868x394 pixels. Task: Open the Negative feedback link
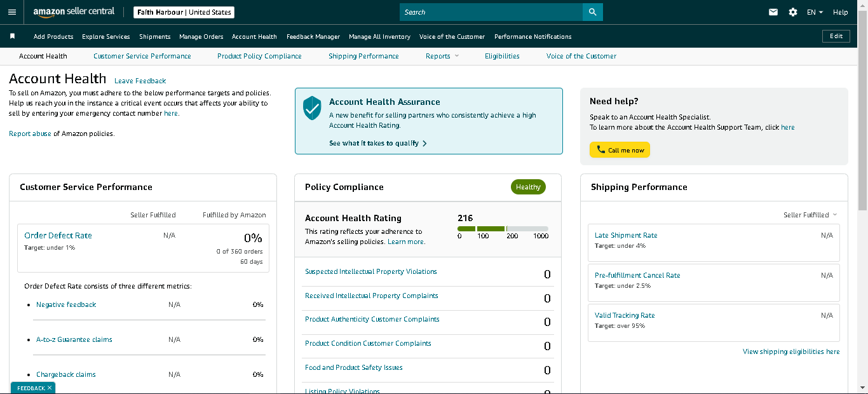click(66, 304)
